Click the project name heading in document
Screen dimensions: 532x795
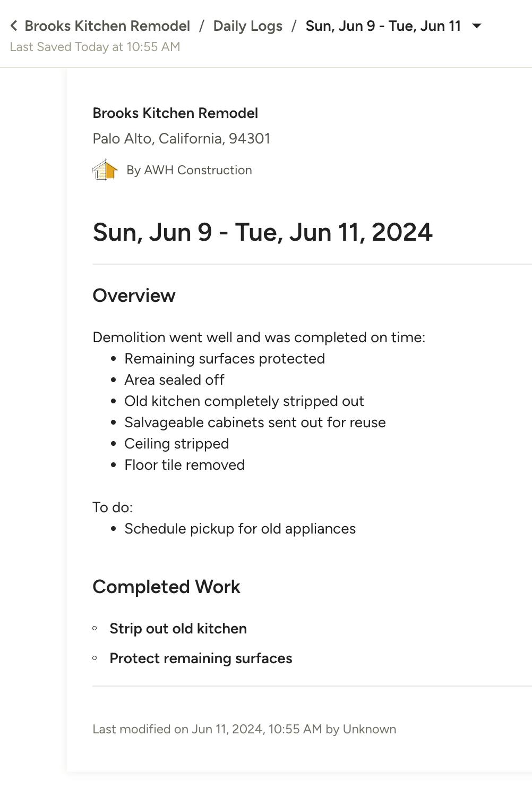tap(175, 113)
